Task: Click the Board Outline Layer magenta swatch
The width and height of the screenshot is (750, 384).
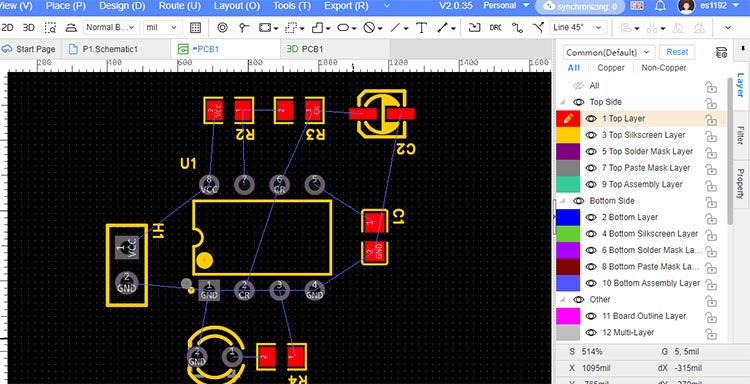Action: 568,316
